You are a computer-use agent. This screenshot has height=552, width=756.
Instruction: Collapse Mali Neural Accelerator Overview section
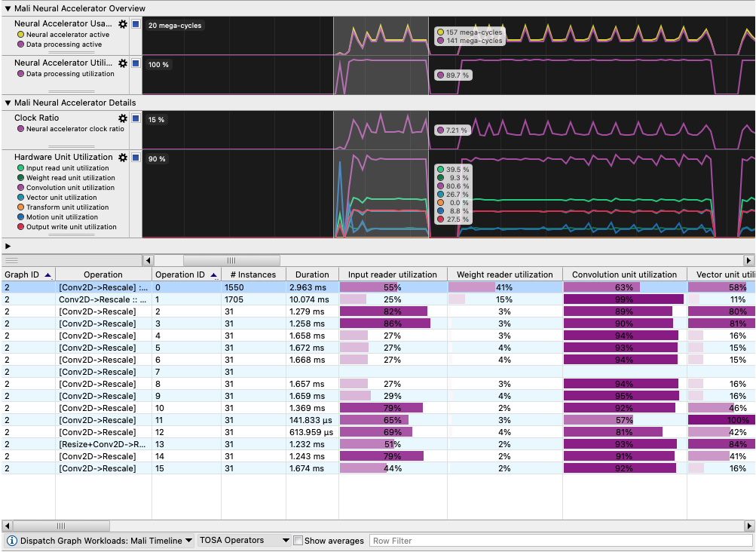point(8,8)
